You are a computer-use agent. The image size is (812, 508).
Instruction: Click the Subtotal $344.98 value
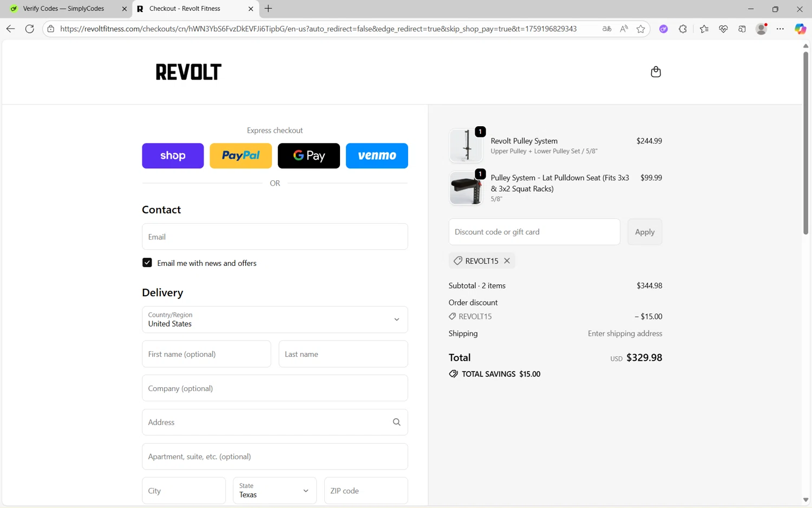coord(649,285)
